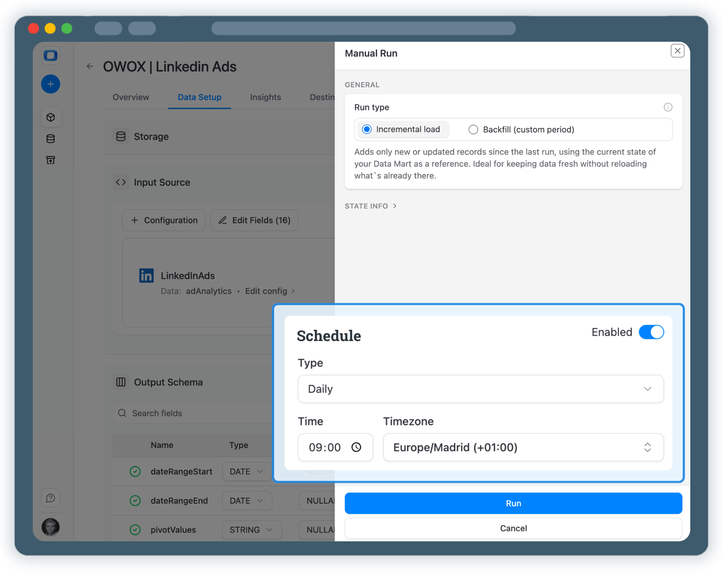Image resolution: width=723 pixels, height=588 pixels.
Task: Click Edit config link for adAnalytics
Action: click(266, 291)
